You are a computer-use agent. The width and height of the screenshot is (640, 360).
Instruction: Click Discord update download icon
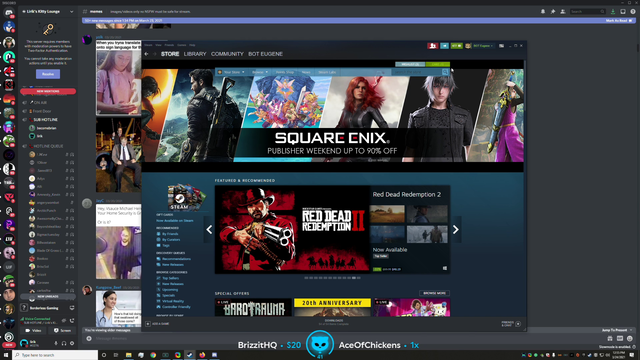613,11
